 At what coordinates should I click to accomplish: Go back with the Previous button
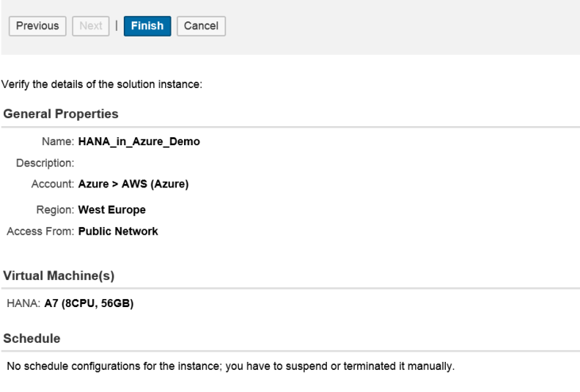(x=38, y=26)
